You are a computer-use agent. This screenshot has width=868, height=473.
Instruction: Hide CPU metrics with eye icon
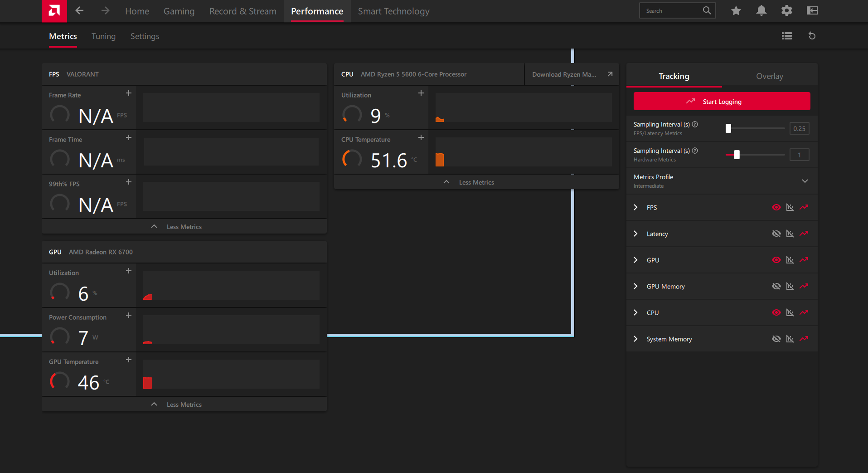pos(776,312)
